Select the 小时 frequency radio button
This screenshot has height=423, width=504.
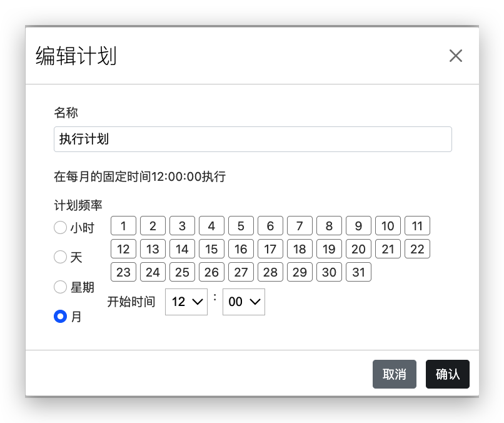coord(60,227)
